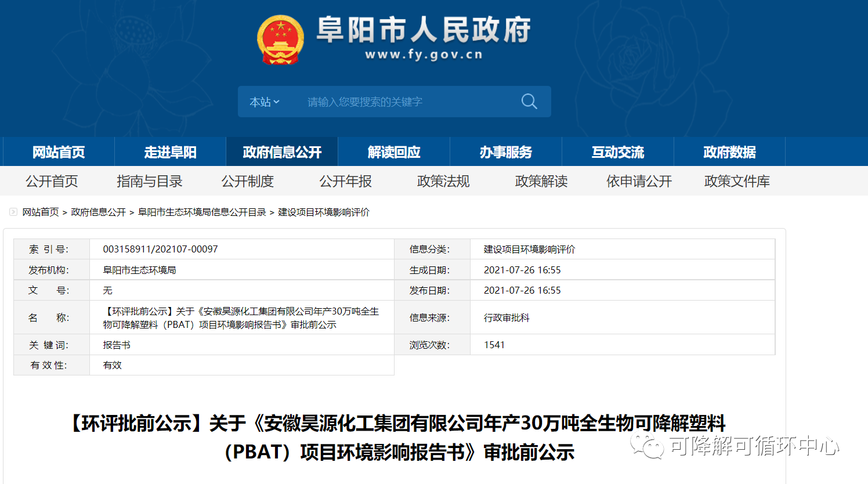Select the 信息来源 value 行政审批科
This screenshot has height=484, width=868.
pyautogui.click(x=507, y=317)
